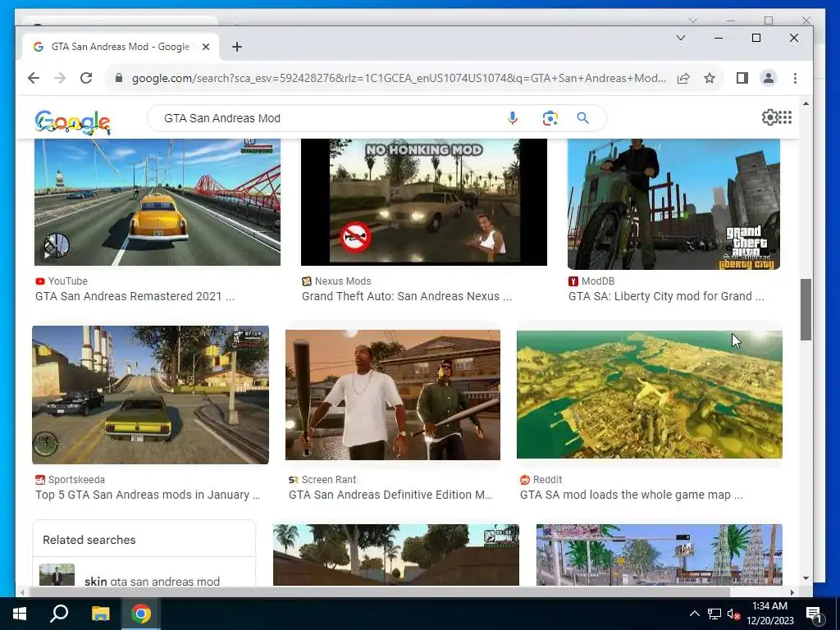The width and height of the screenshot is (840, 630).
Task: Select skin gta san andreas mod related search
Action: (x=144, y=577)
